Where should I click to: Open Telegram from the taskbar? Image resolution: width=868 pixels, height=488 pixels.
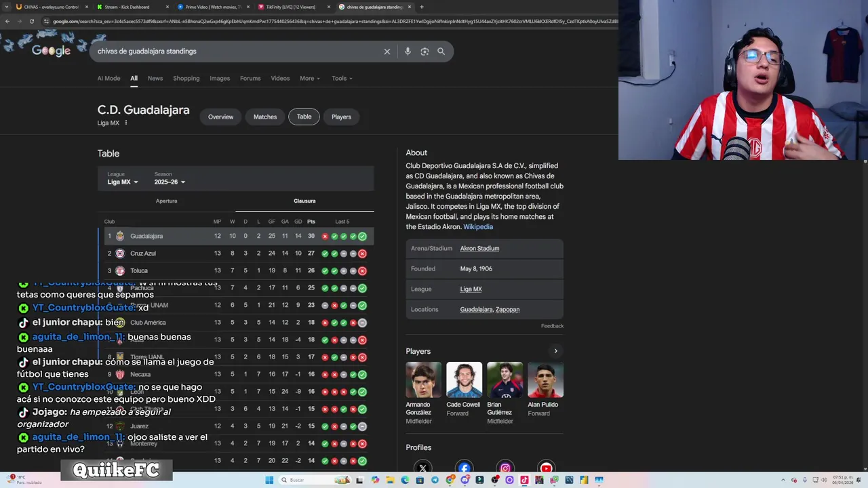(435, 480)
